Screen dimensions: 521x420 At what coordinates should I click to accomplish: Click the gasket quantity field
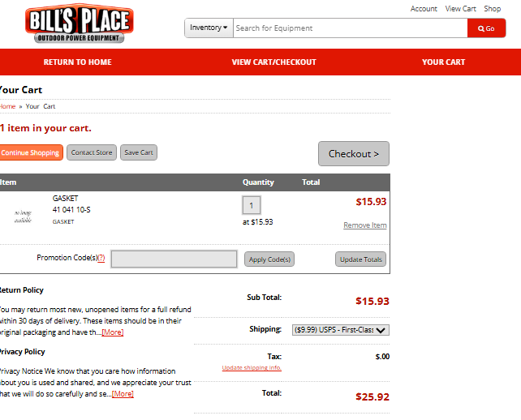tap(252, 206)
